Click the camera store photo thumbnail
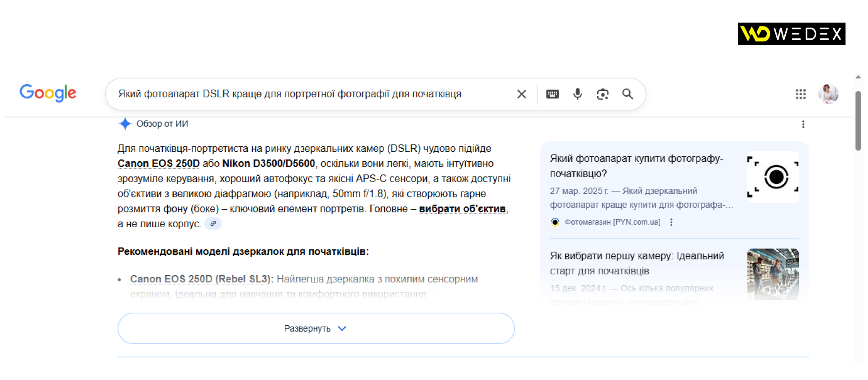Image resolution: width=868 pixels, height=380 pixels. 773,274
